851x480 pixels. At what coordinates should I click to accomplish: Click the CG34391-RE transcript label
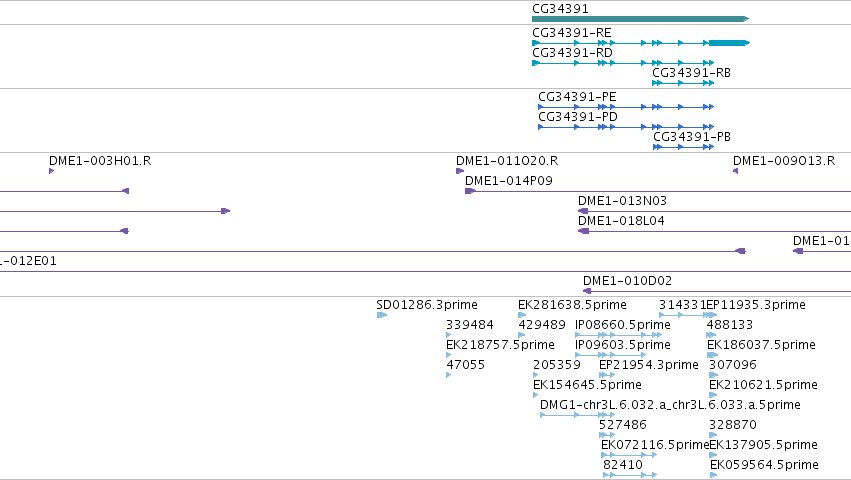(x=571, y=33)
